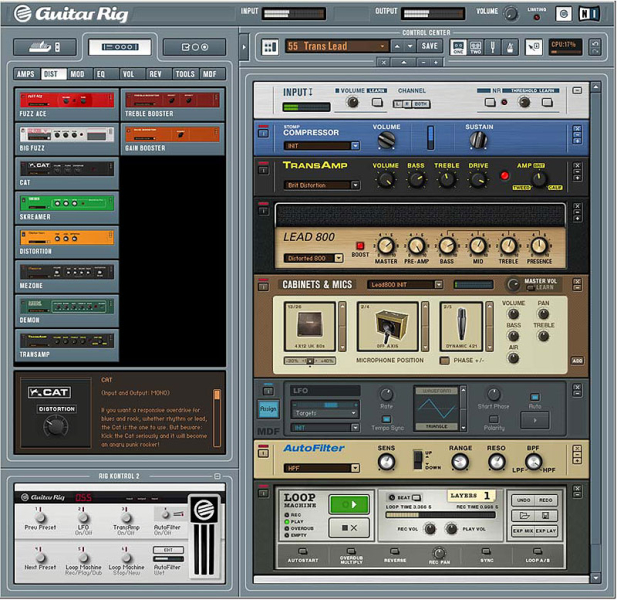The width and height of the screenshot is (617, 600).
Task: Toggle Lead 800 amp power button
Action: pos(263,210)
